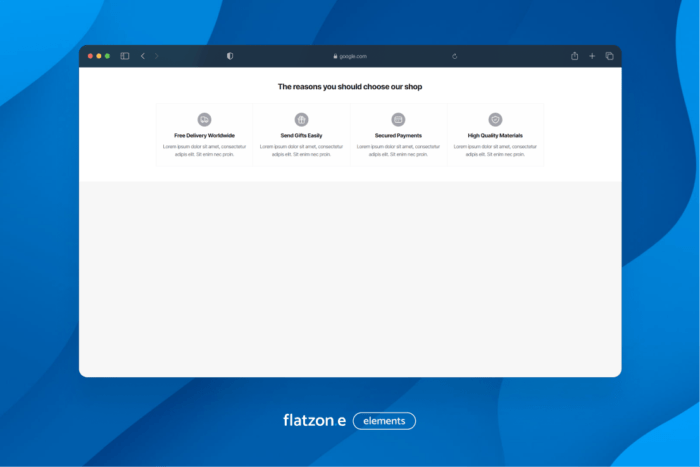The width and height of the screenshot is (700, 467).
Task: Click the secured payments card icon
Action: [398, 119]
